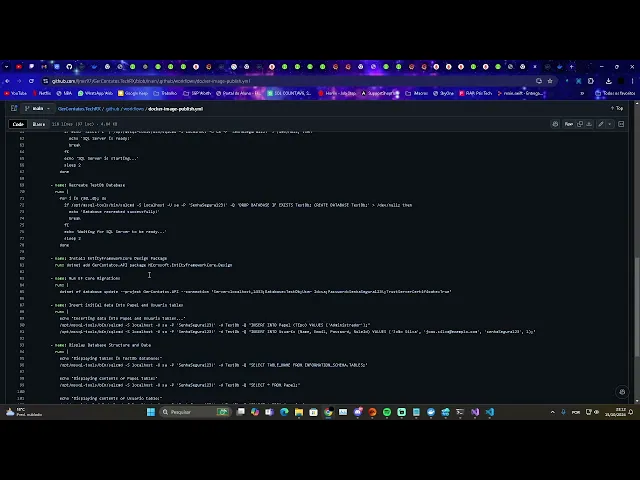Open the browser extensions puzzle icon
The image size is (640, 480).
pyautogui.click(x=591, y=81)
